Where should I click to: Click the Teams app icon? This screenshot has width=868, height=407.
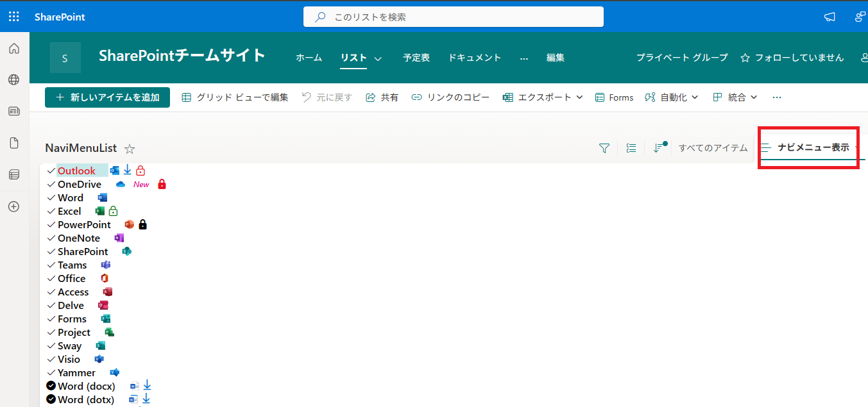pyautogui.click(x=106, y=265)
